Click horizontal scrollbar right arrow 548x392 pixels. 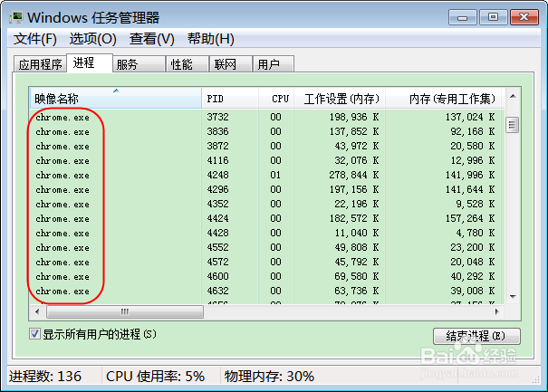tap(497, 311)
